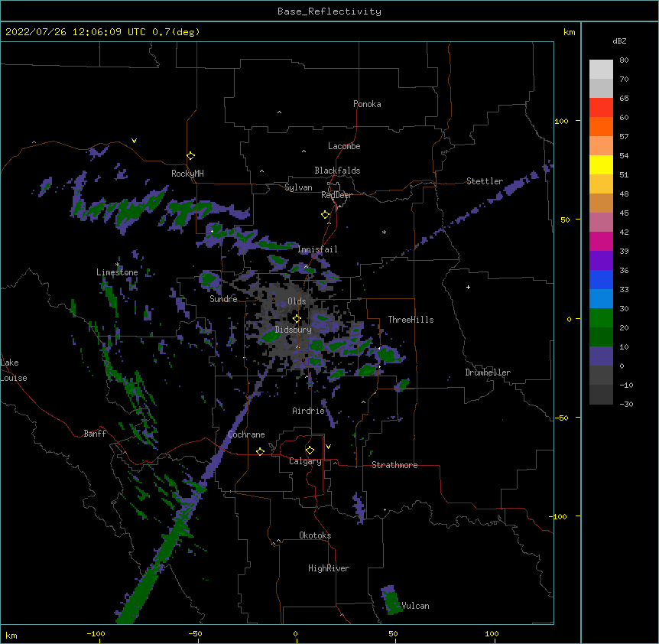Pick the violet swatch in dBZ legend

point(601,261)
